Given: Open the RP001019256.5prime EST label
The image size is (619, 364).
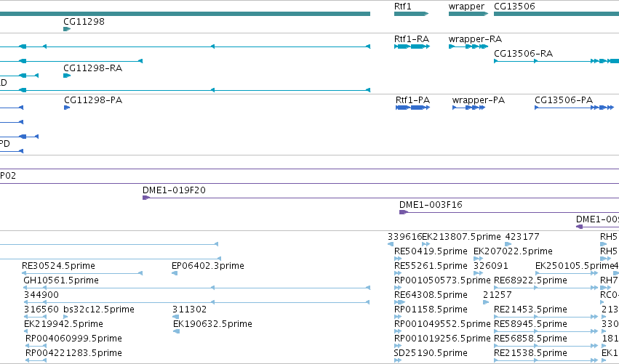Looking at the screenshot, I should point(442,339).
